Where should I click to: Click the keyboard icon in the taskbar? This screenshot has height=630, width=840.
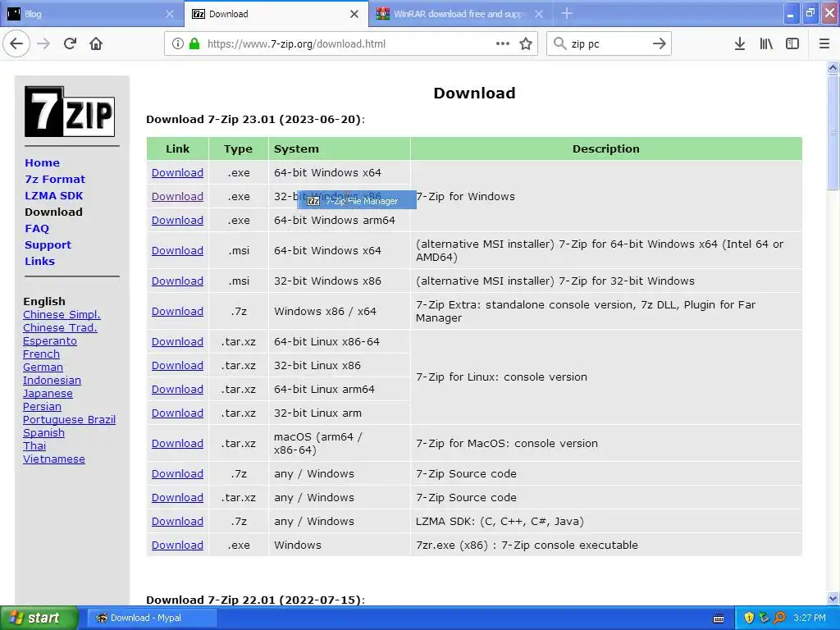click(719, 619)
